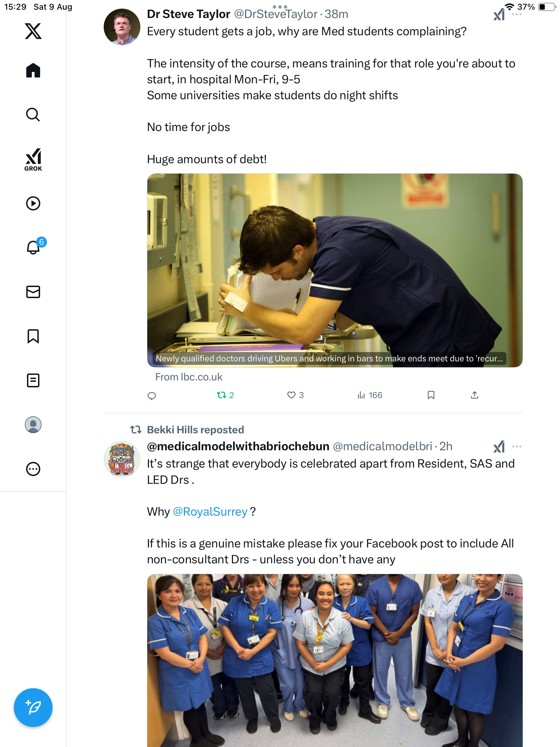
Task: Open the video play tab icon
Action: point(33,203)
